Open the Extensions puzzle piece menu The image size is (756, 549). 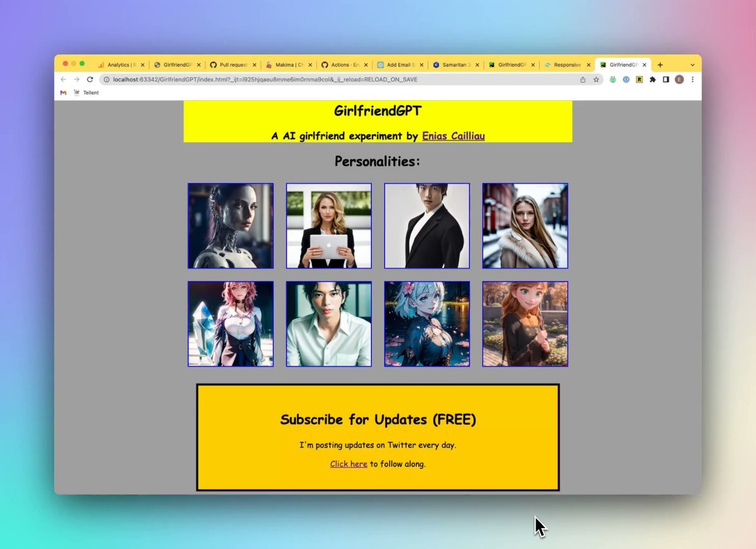click(x=653, y=79)
